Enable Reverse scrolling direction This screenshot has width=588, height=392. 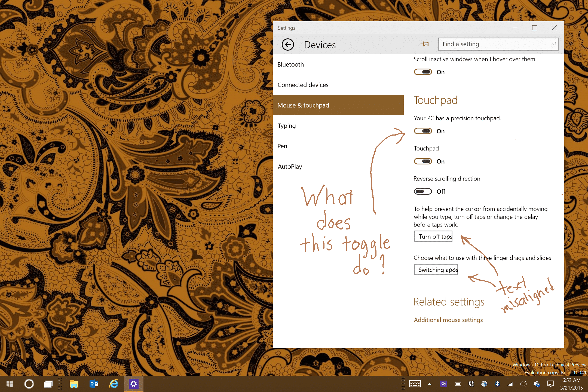(x=423, y=191)
